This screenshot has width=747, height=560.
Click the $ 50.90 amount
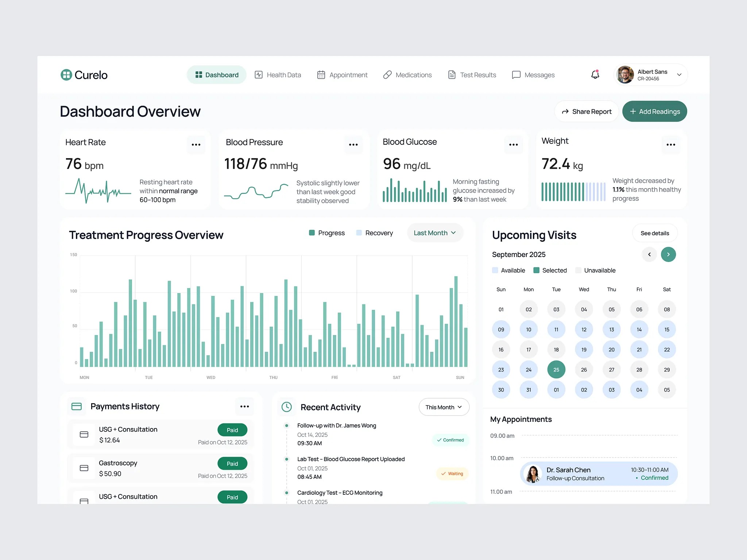(x=110, y=474)
